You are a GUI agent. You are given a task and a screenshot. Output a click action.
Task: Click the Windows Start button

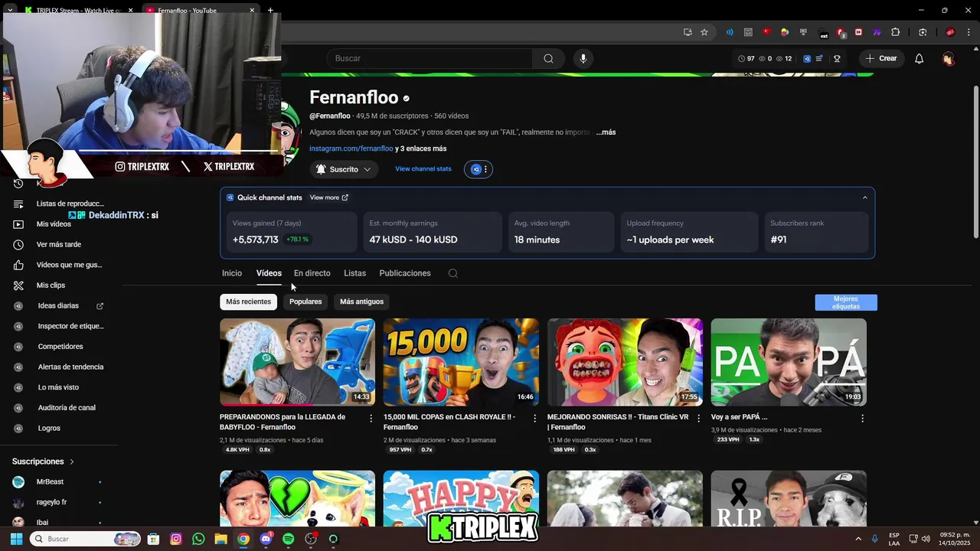16,539
